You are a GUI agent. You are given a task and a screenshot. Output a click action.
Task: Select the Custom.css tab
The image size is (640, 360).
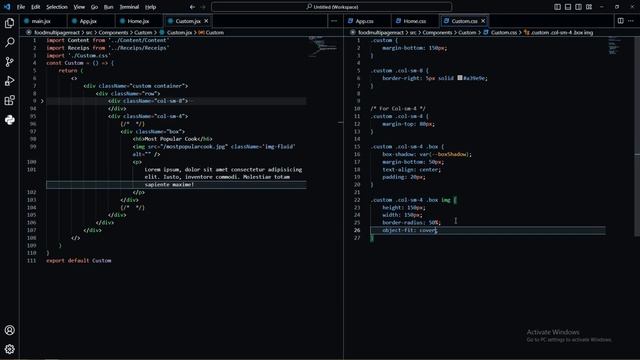464,21
